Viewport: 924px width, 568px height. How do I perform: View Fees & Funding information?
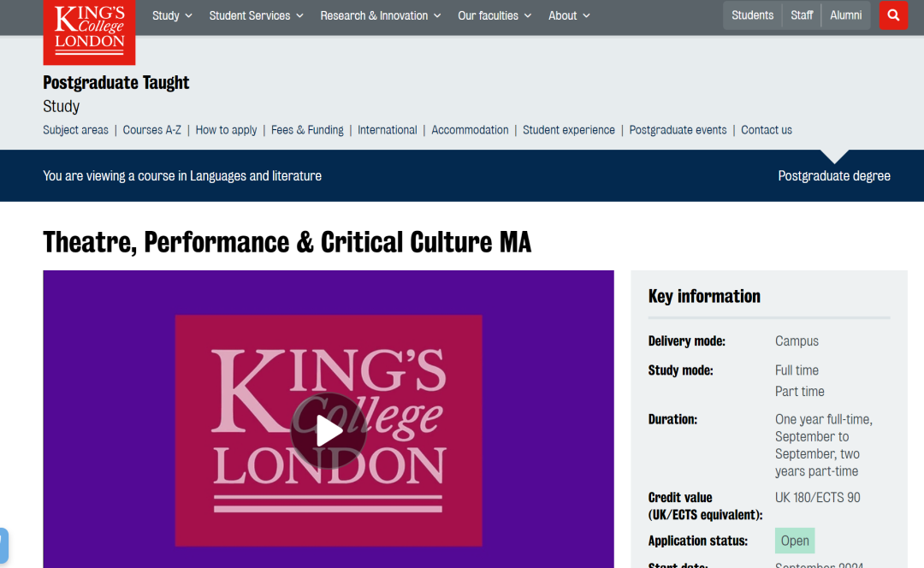[x=307, y=130]
